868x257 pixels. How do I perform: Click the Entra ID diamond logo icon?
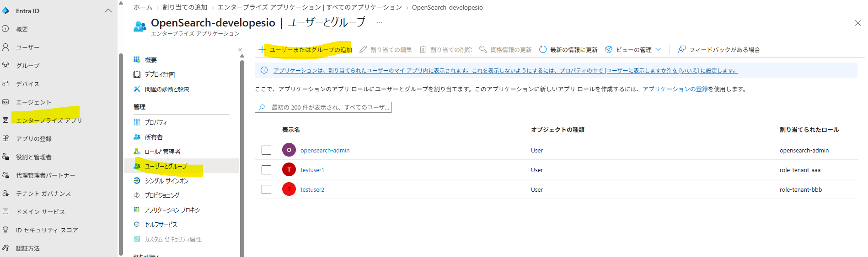coord(5,10)
